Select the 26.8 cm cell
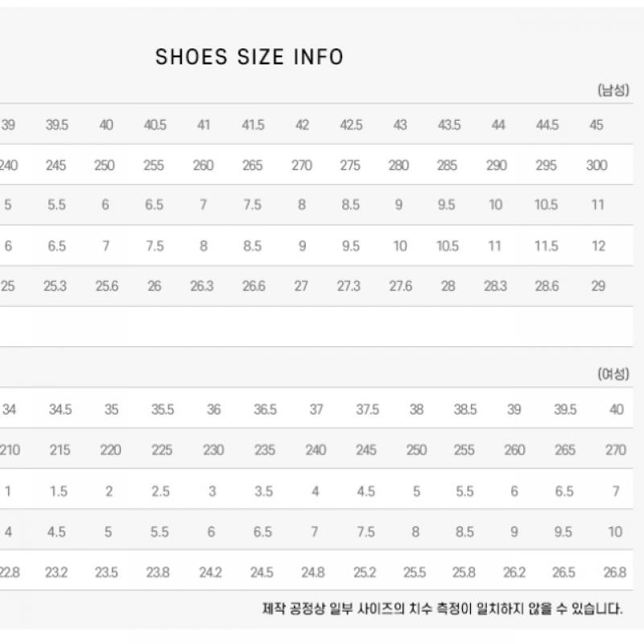Screen dimensions: 644x644 pyautogui.click(x=614, y=573)
